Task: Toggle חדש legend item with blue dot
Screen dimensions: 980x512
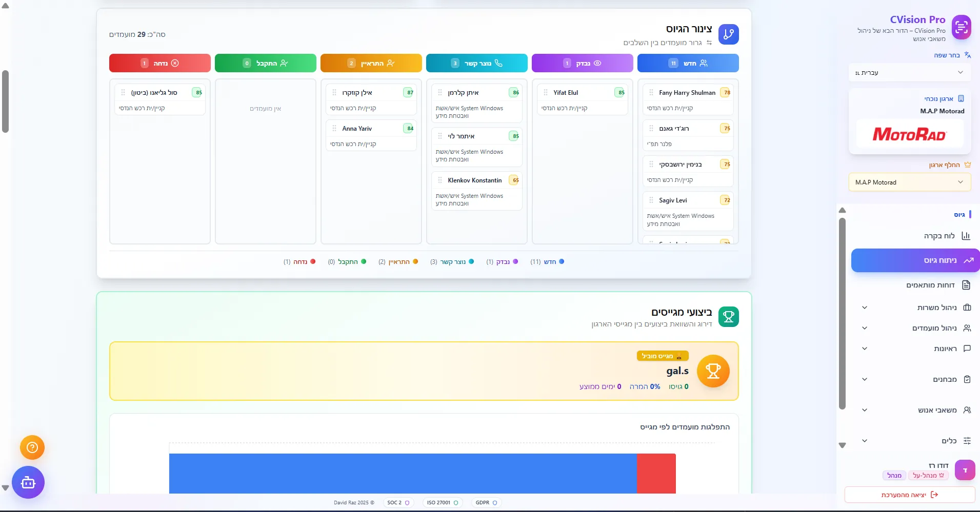Action: pyautogui.click(x=547, y=261)
